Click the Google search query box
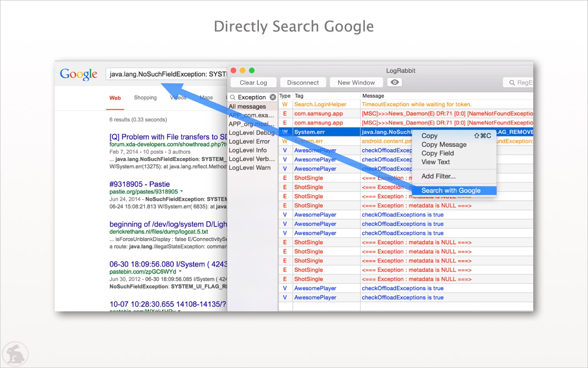 [x=166, y=74]
